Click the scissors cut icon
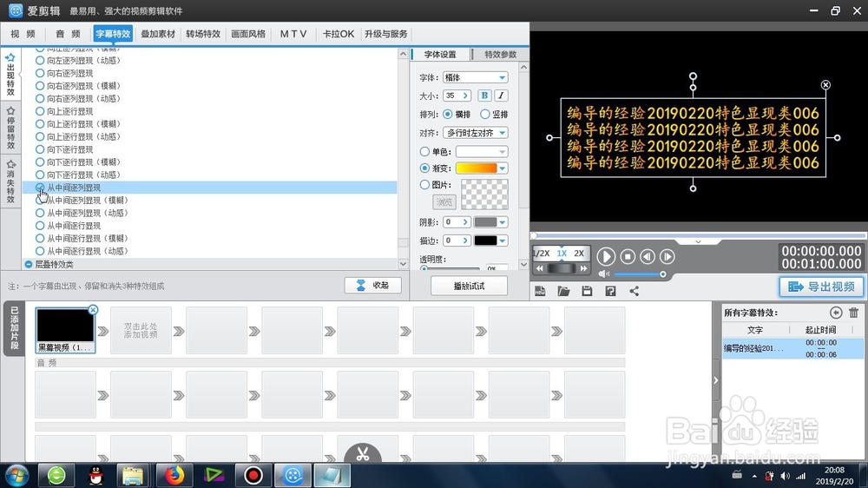The width and height of the screenshot is (868, 488). (363, 453)
